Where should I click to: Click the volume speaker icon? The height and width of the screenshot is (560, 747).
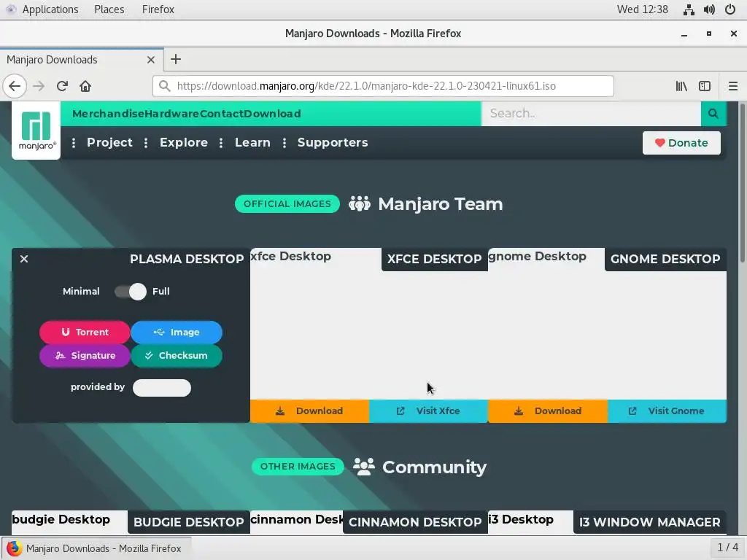point(709,9)
